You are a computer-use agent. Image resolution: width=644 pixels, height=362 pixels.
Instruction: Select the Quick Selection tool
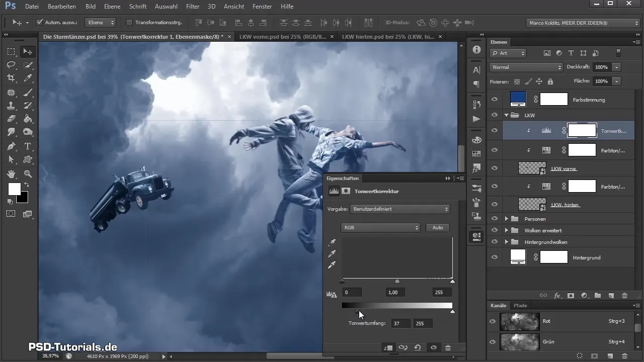click(28, 65)
